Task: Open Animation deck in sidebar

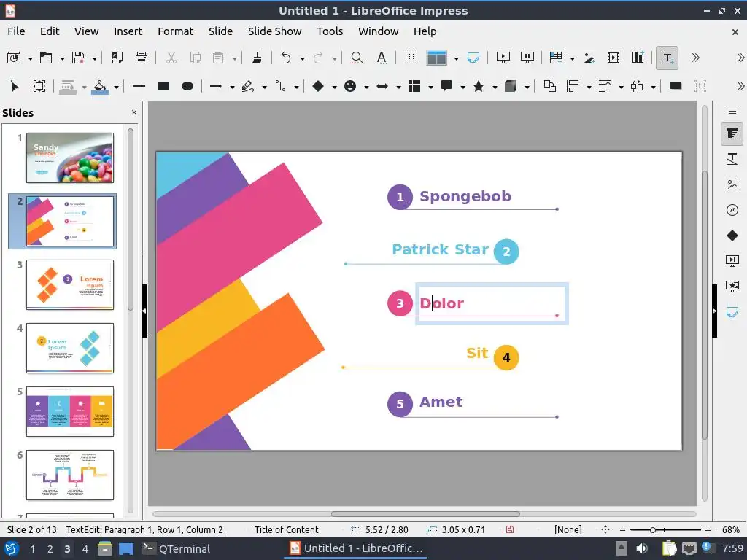Action: point(732,286)
